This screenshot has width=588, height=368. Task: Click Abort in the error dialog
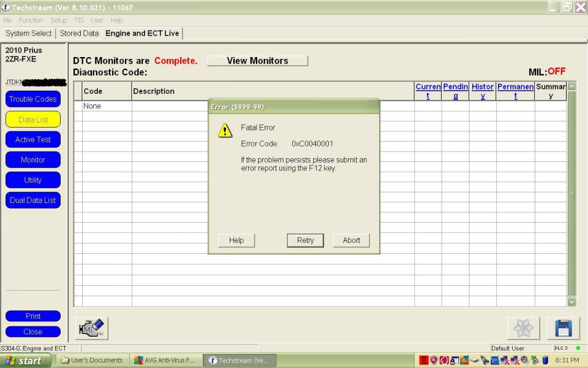coord(352,240)
